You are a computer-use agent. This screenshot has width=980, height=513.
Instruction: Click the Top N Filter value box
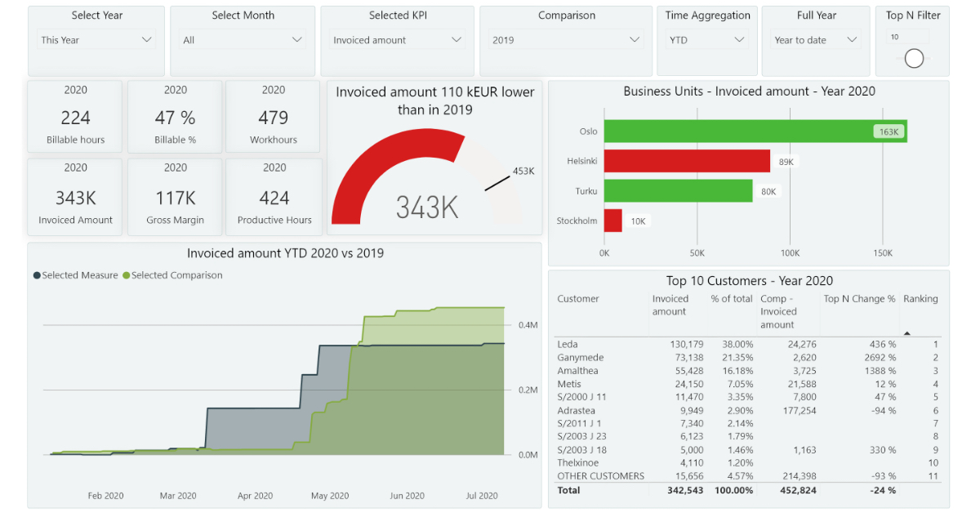(908, 37)
